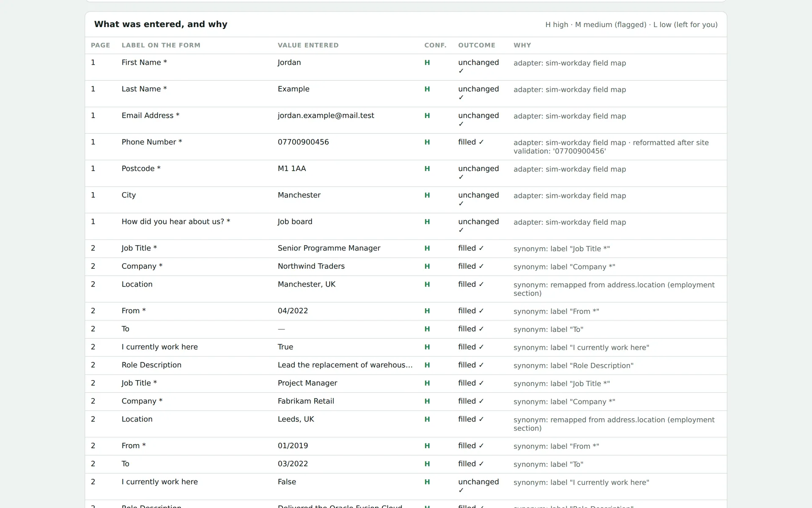Click the 'Postcode *' label

141,168
